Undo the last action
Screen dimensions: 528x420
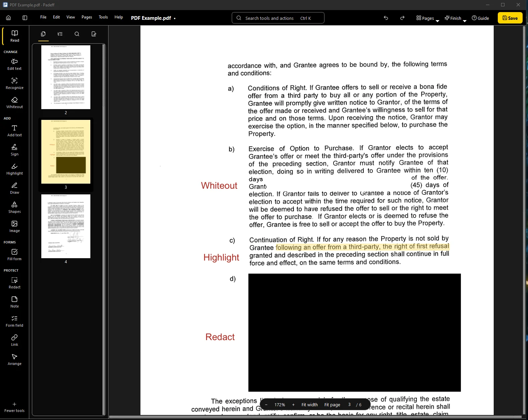coord(386,18)
